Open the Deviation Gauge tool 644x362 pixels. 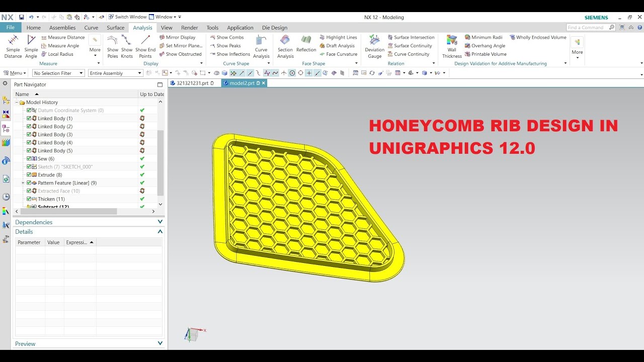click(374, 46)
